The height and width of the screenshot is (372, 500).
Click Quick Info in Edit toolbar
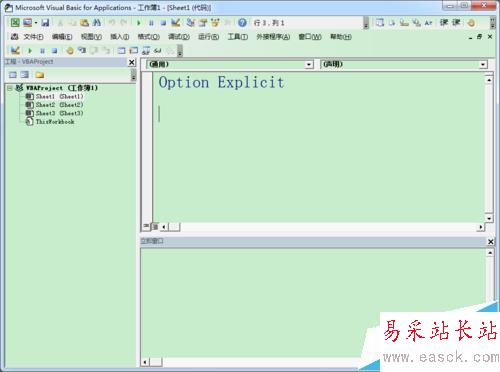tap(404, 23)
